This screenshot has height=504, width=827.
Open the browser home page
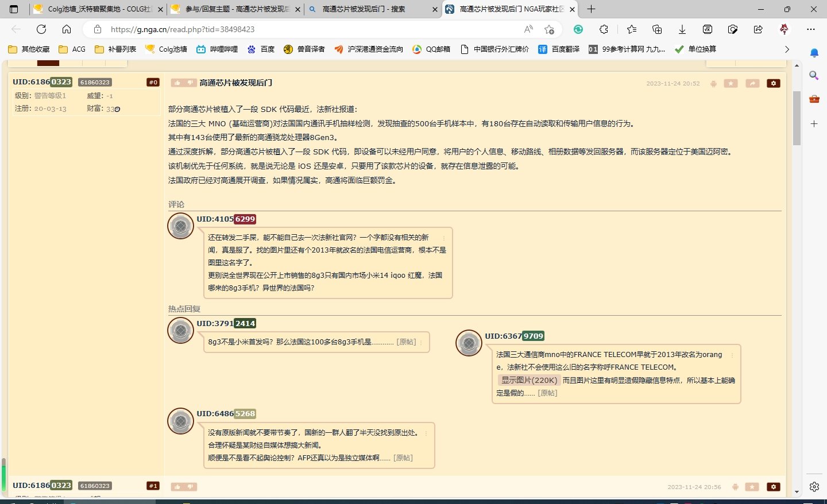pyautogui.click(x=67, y=29)
